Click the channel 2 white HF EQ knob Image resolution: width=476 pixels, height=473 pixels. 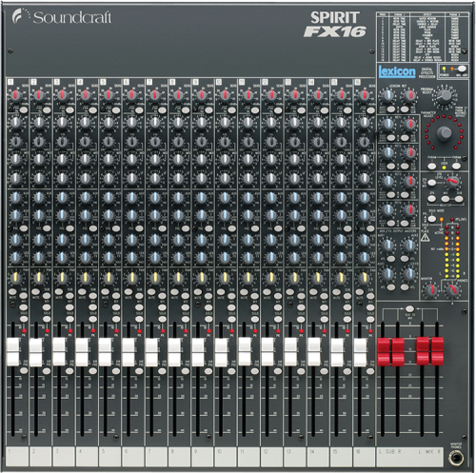click(39, 122)
